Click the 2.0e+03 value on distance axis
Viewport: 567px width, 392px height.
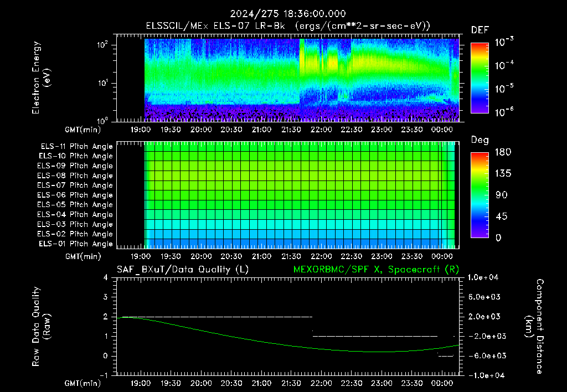484,317
